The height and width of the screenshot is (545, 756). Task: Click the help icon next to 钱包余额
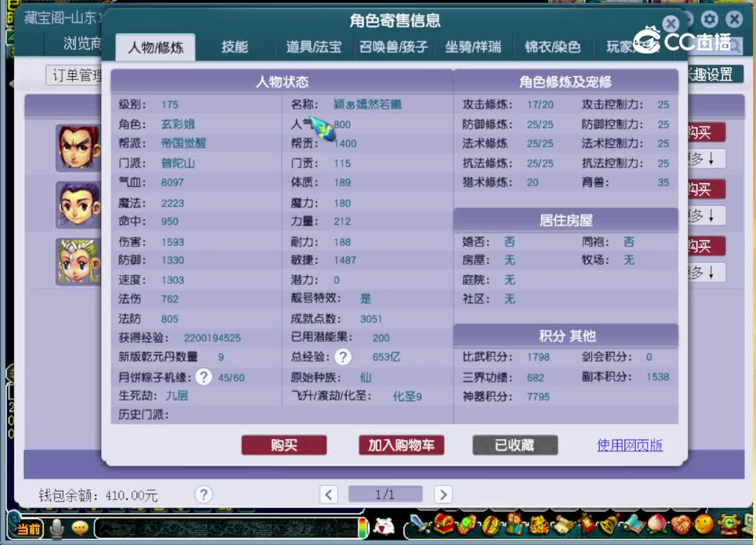(203, 494)
